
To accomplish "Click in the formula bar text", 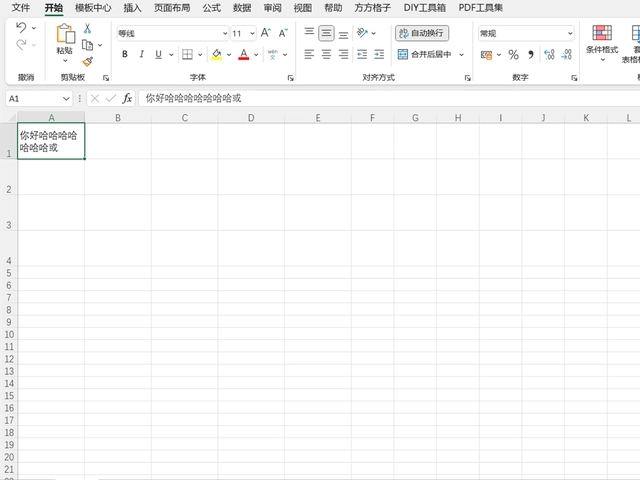I will click(193, 98).
